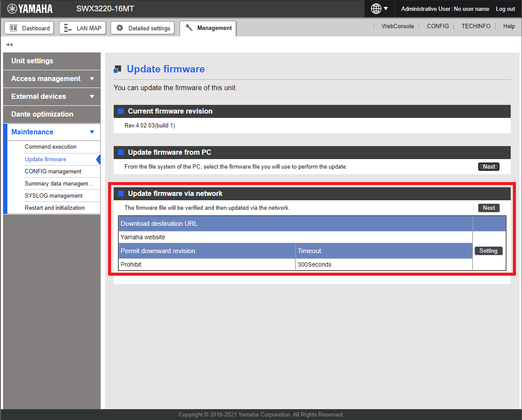Open CONFIG management page
Image resolution: width=522 pixels, height=420 pixels.
pyautogui.click(x=53, y=171)
